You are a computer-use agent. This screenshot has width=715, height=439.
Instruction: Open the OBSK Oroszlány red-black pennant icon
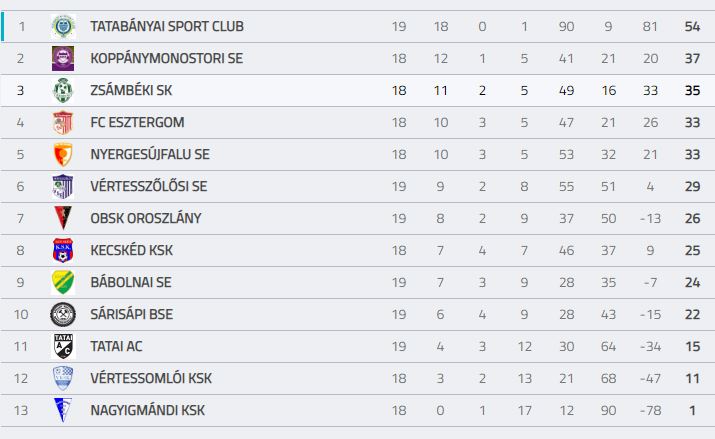click(x=63, y=218)
